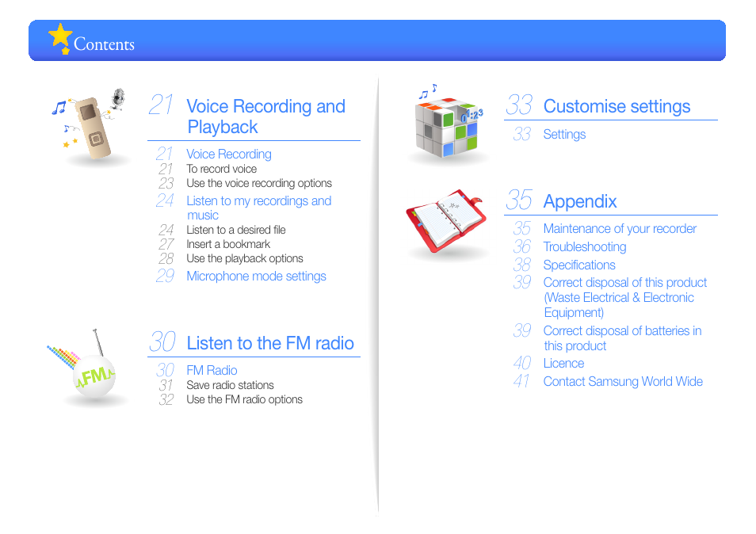Click page number 29 beside Microphone mode settings

[x=166, y=277]
